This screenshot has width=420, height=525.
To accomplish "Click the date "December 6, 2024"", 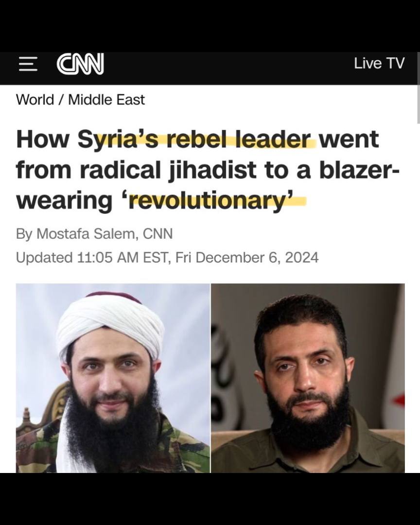I will [x=257, y=258].
